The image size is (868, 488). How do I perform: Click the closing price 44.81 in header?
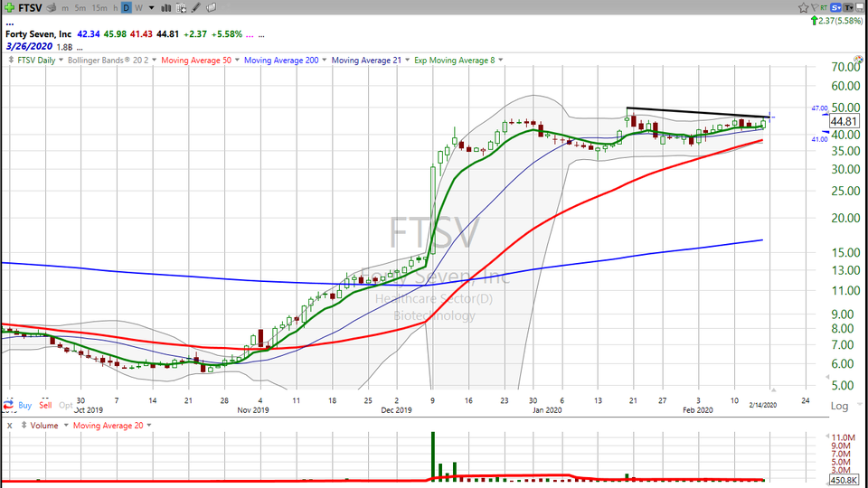point(167,34)
